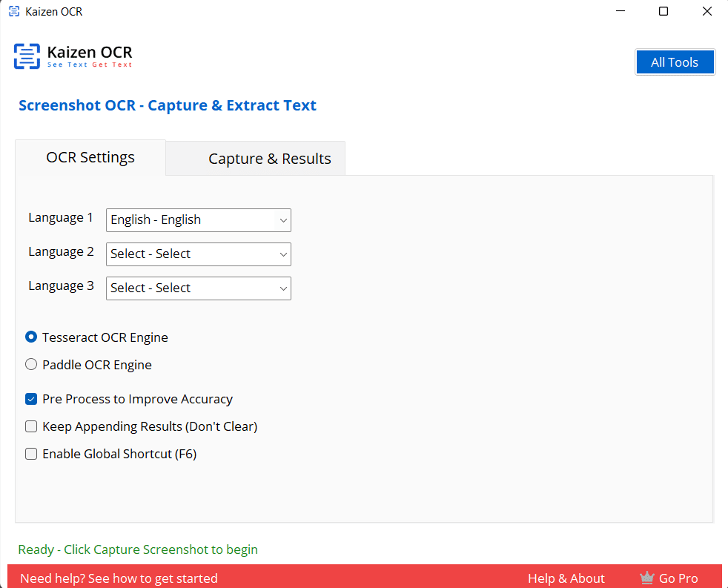Select the Tesseract OCR Engine option
The image size is (728, 588).
[31, 337]
